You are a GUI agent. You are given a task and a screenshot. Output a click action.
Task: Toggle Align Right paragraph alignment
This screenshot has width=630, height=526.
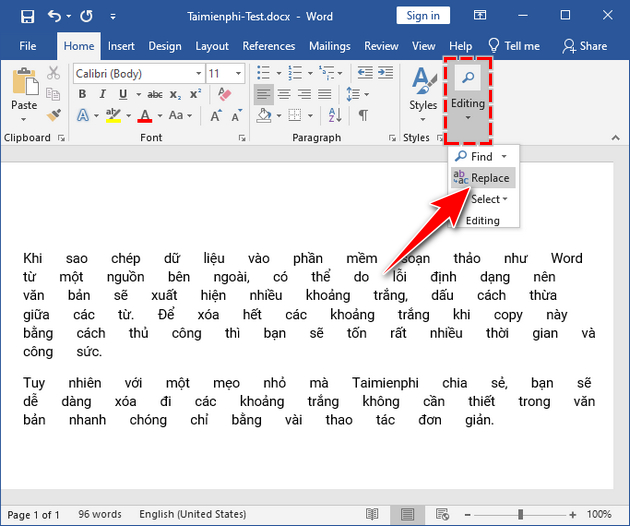[x=304, y=94]
